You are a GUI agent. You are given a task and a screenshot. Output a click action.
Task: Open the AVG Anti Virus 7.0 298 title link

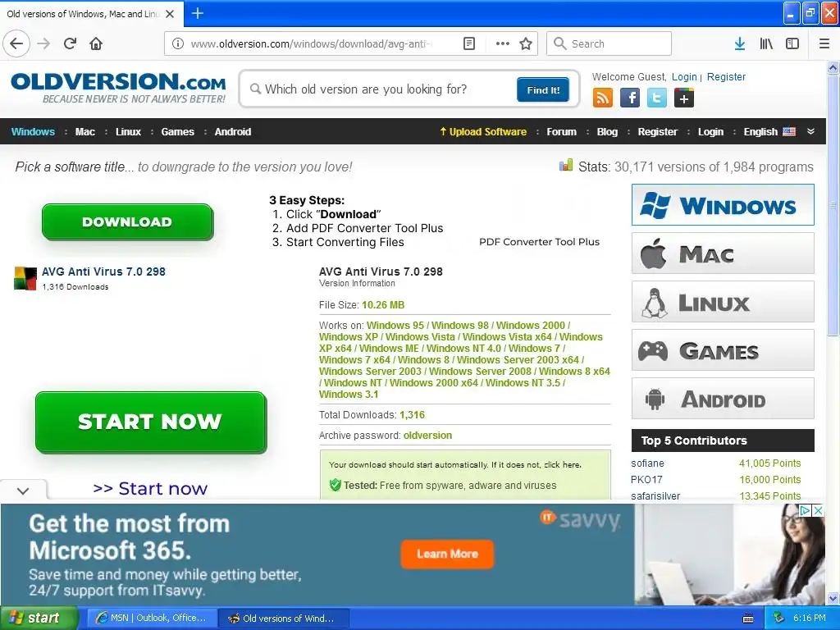click(103, 272)
